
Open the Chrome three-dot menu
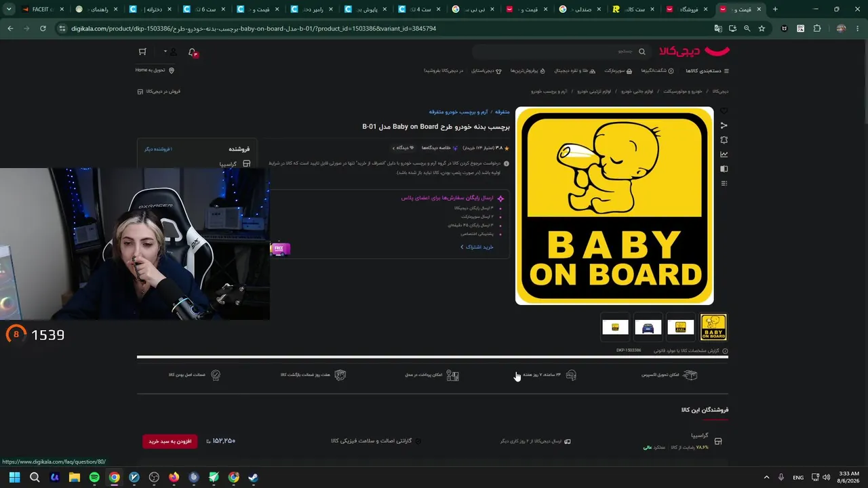[858, 28]
